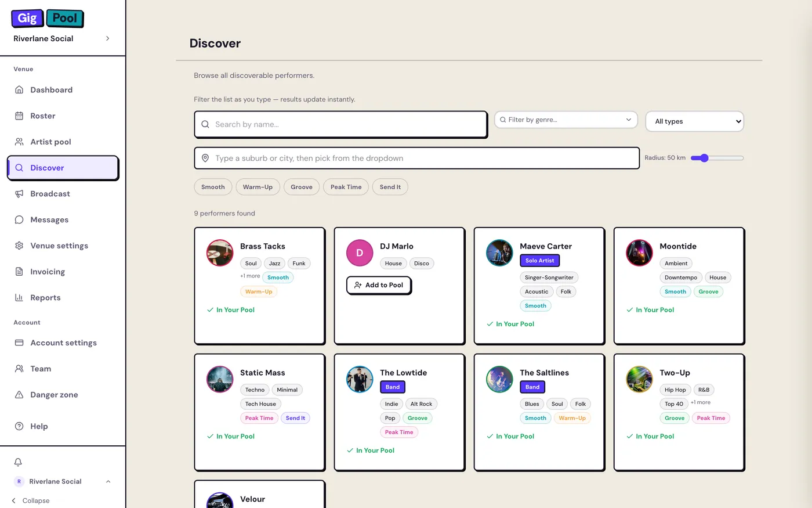
Task: Open Brass Tacks performer name
Action: click(263, 246)
